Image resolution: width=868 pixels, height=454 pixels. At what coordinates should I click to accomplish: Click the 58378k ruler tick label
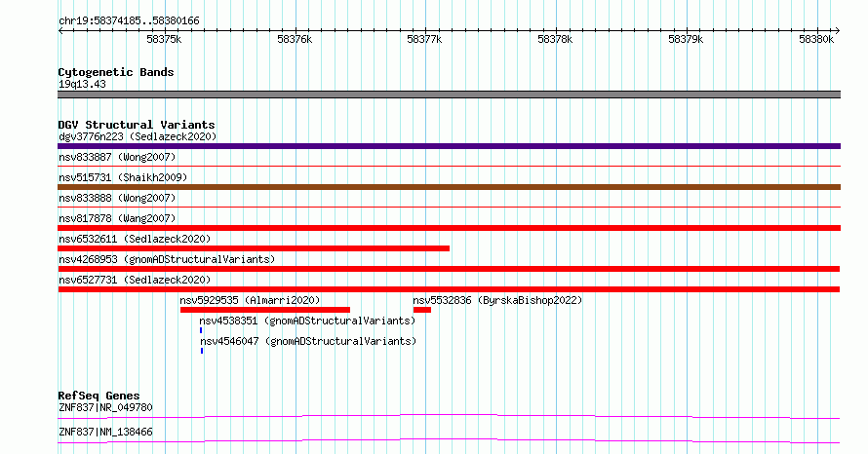point(555,39)
